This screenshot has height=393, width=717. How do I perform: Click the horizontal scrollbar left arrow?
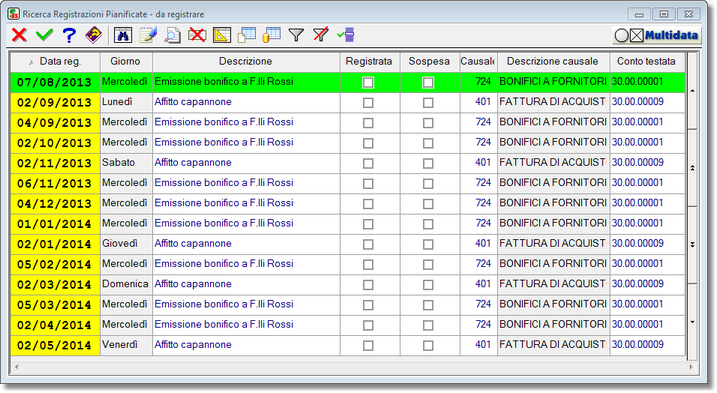click(x=17, y=367)
